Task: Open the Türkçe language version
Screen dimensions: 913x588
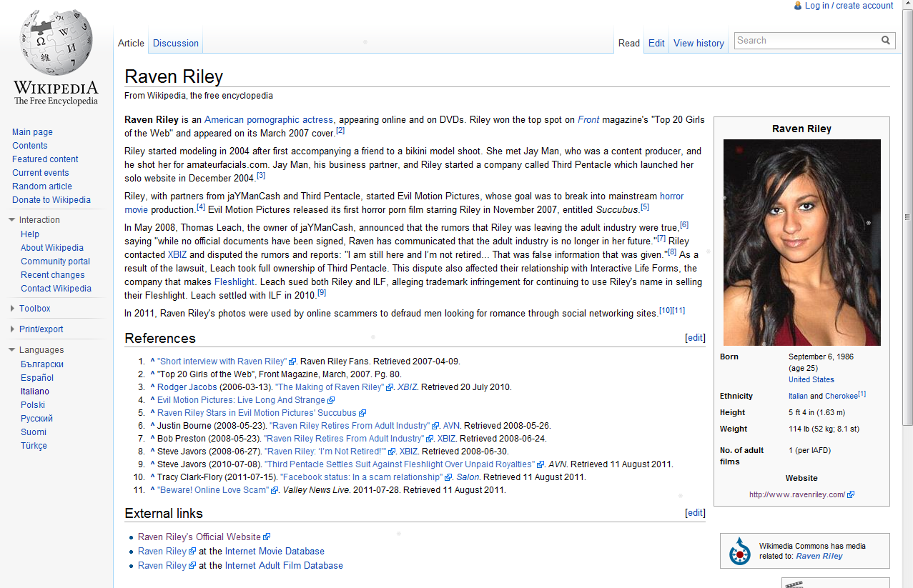Action: [x=34, y=446]
